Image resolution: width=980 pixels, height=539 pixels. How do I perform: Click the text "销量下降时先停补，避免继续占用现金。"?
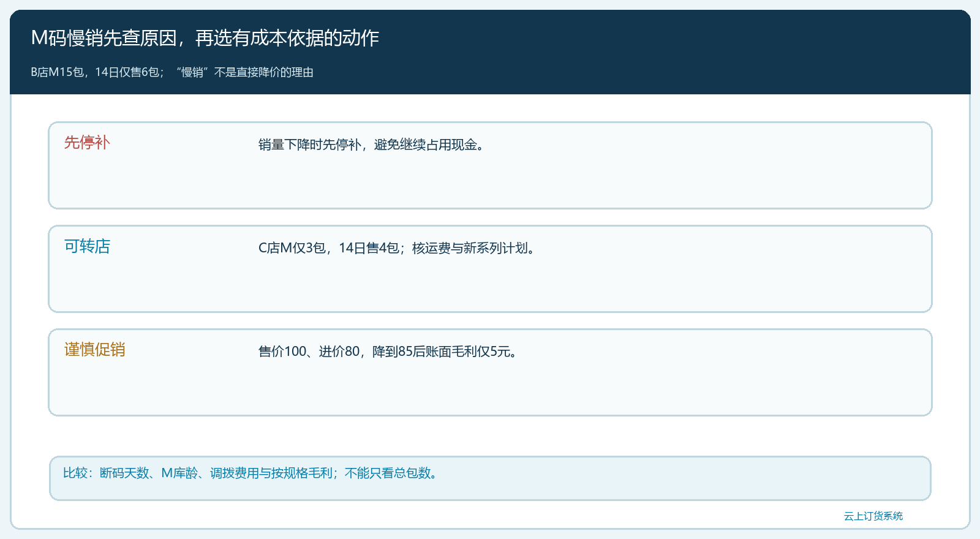pos(371,145)
